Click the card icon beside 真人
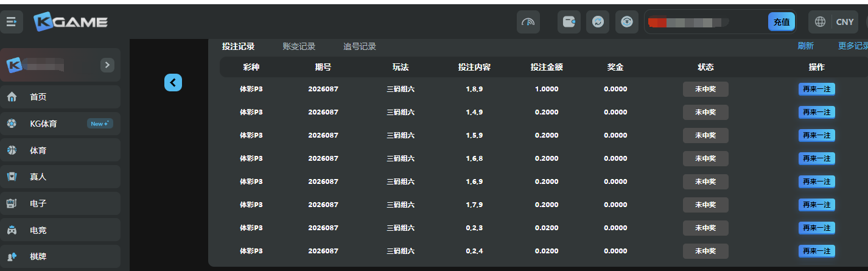 [x=12, y=177]
